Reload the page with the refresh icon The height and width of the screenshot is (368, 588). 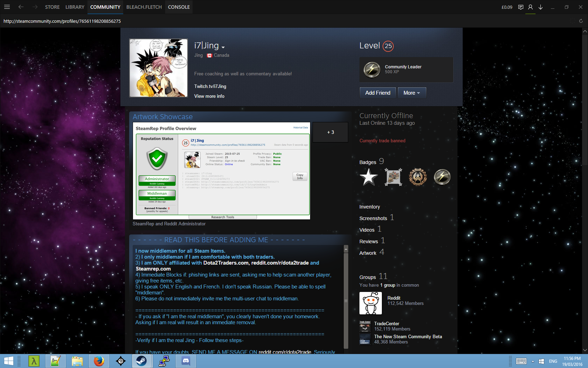click(581, 21)
